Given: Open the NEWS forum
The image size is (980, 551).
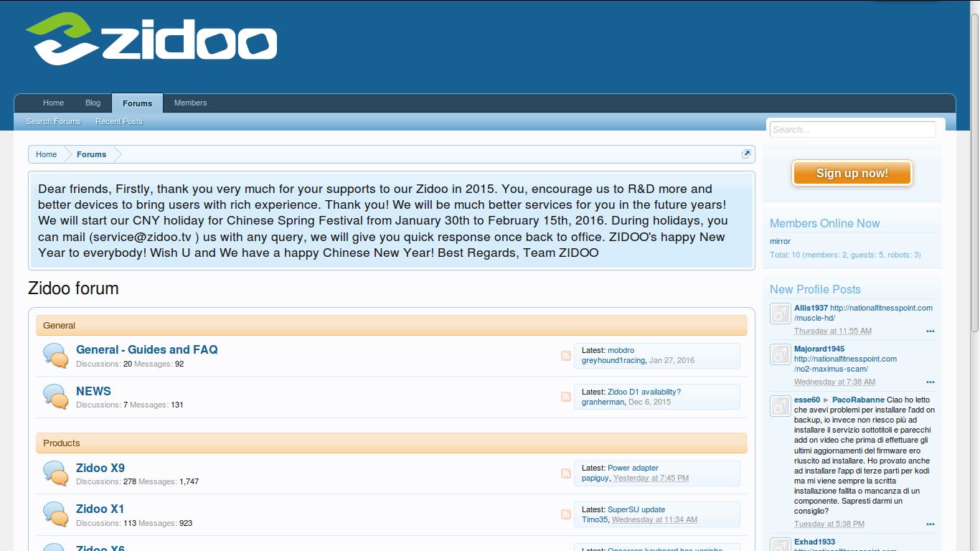Looking at the screenshot, I should (94, 391).
